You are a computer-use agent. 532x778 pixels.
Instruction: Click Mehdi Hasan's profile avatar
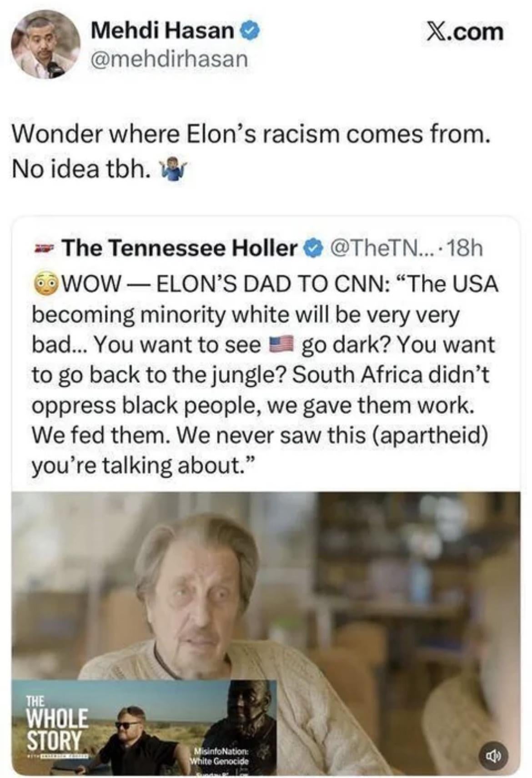(x=45, y=44)
